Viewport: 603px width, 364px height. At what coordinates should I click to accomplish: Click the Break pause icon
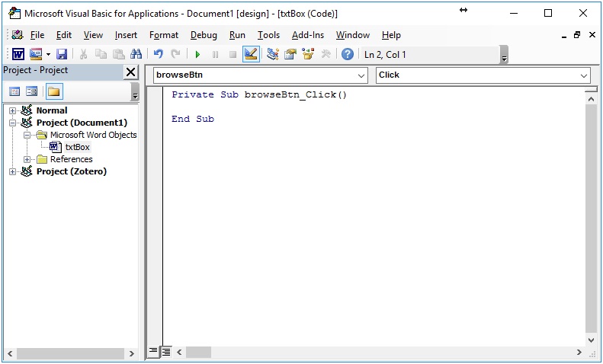click(x=215, y=55)
